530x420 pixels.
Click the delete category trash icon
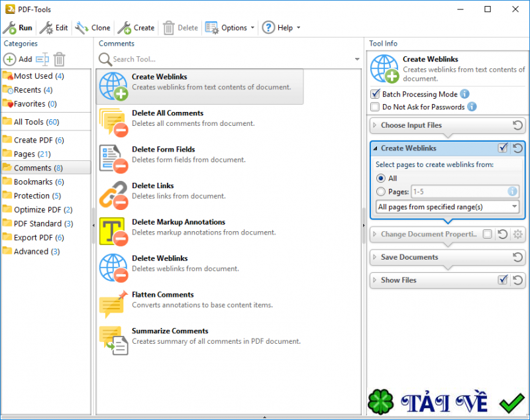click(x=59, y=59)
